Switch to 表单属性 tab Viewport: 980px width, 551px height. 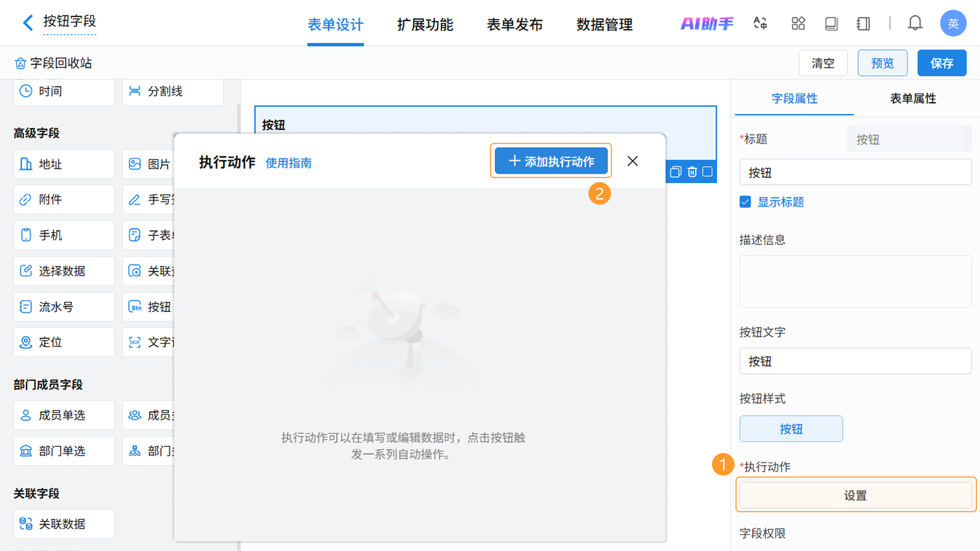[913, 98]
